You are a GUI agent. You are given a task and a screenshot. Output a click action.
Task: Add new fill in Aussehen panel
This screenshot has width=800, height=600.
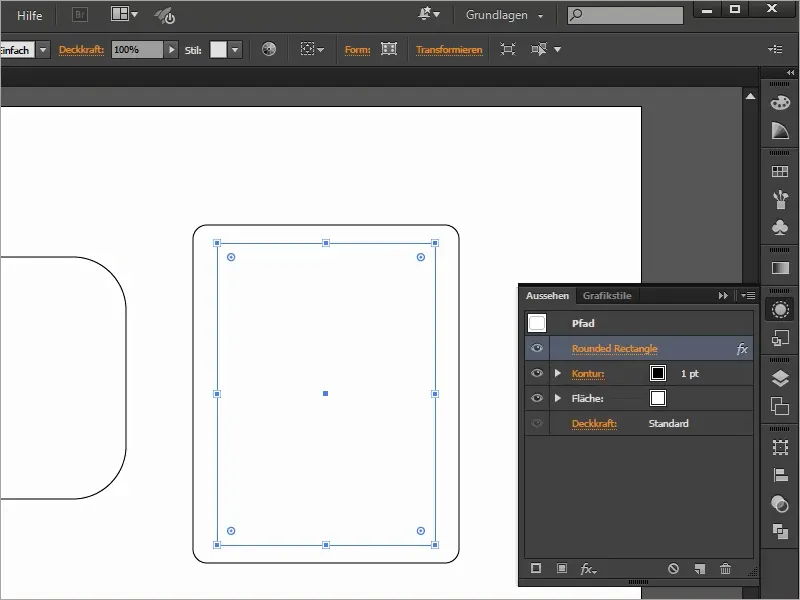(562, 568)
